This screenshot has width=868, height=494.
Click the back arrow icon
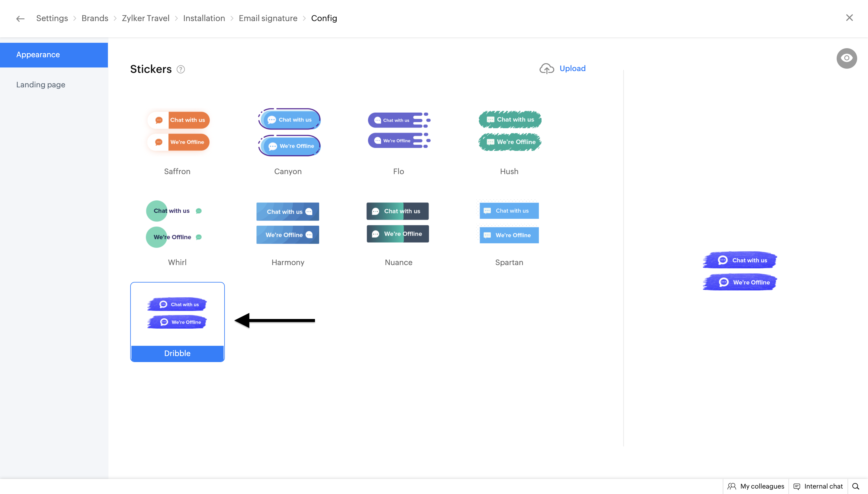coord(20,19)
